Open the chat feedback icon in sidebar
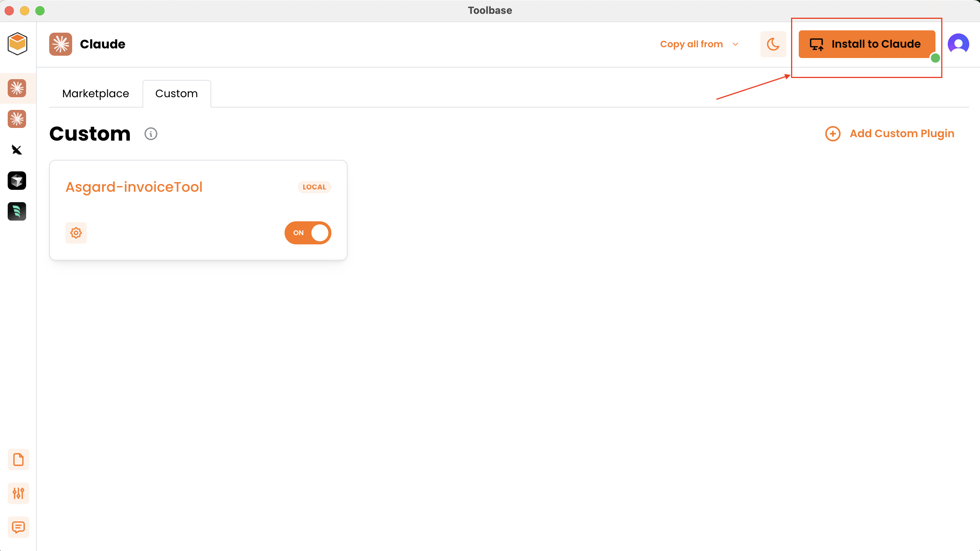Viewport: 980px width, 551px height. (x=18, y=527)
